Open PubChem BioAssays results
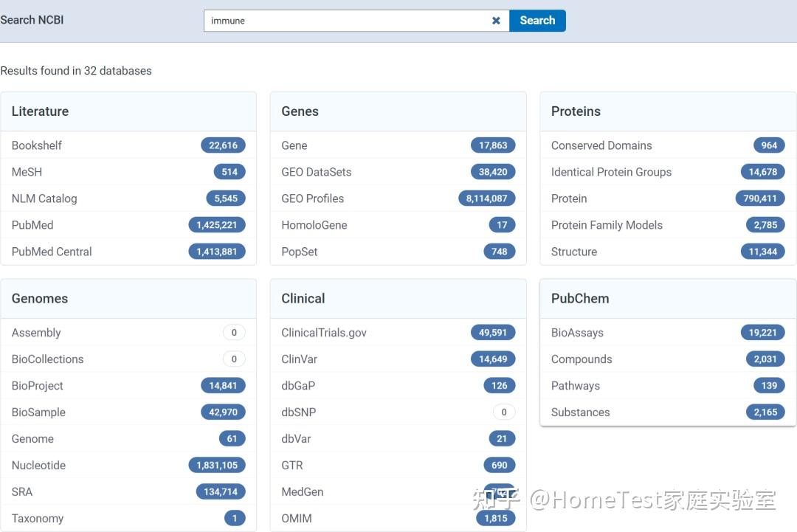Screen dimensions: 797x532 coord(577,333)
